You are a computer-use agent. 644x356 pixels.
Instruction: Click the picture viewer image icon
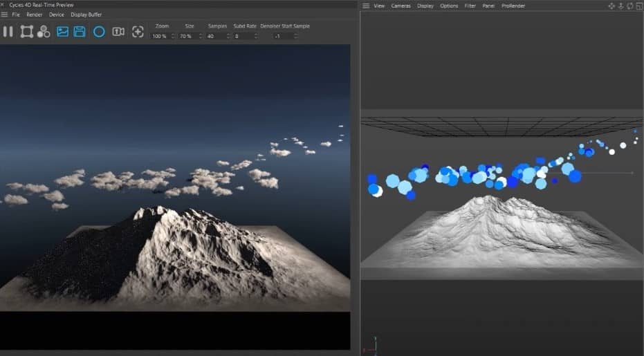pos(62,31)
